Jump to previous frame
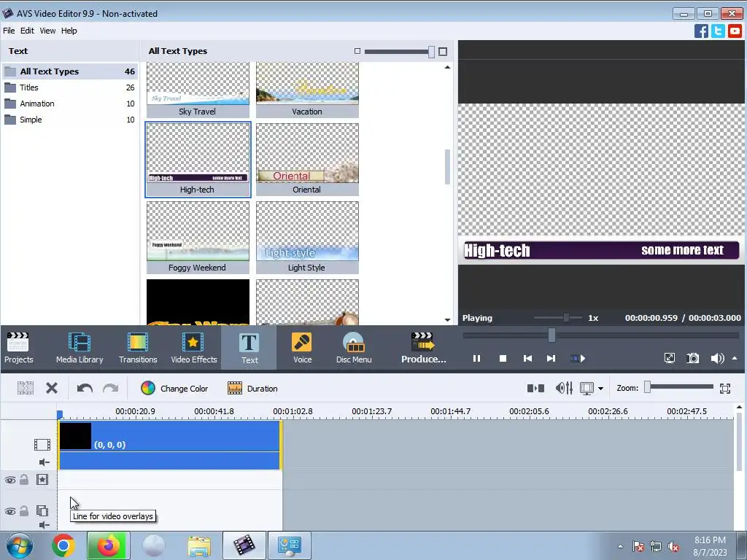The width and height of the screenshot is (747, 560). 527,359
